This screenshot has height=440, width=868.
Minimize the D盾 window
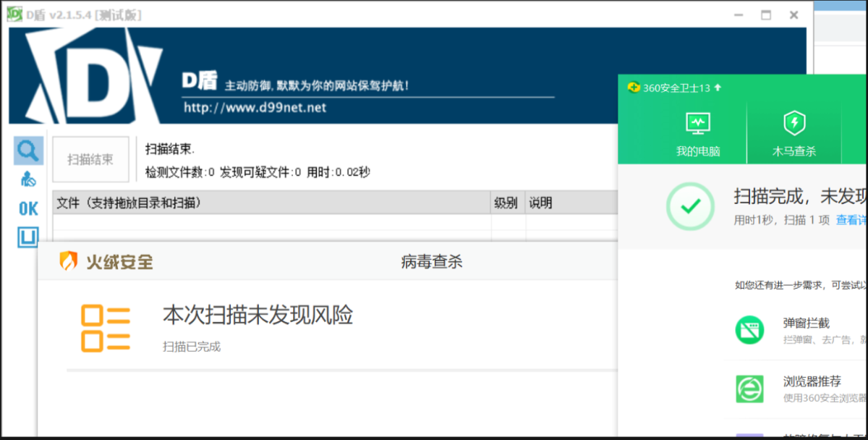pos(738,15)
